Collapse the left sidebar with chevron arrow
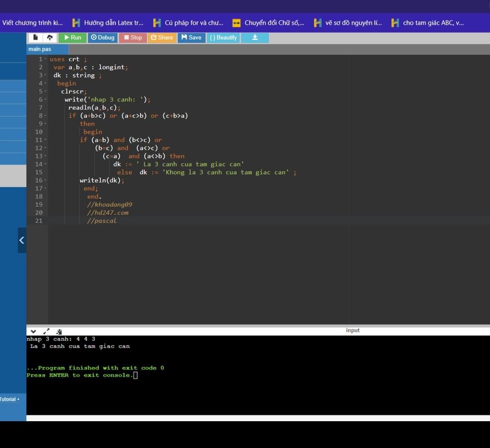 [x=22, y=240]
